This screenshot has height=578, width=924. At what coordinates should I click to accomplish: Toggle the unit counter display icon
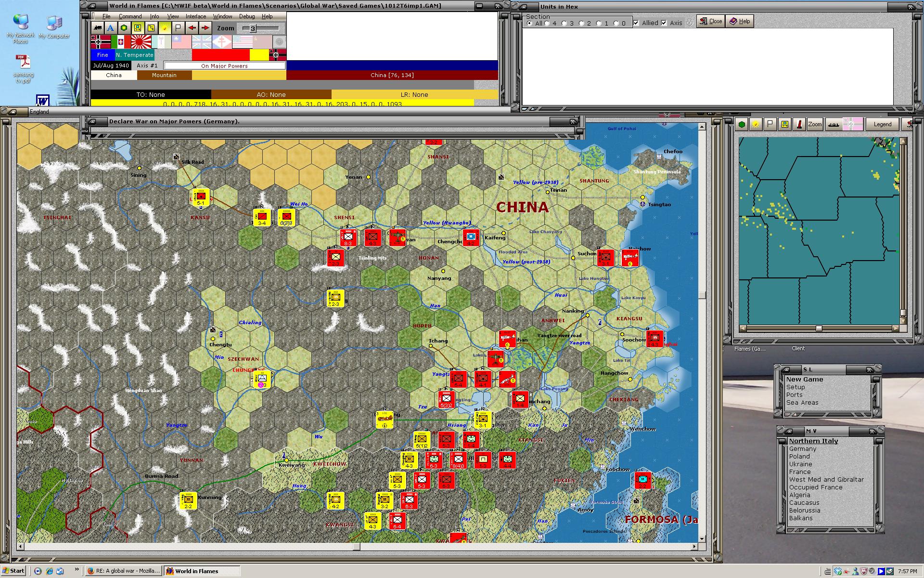[x=138, y=28]
